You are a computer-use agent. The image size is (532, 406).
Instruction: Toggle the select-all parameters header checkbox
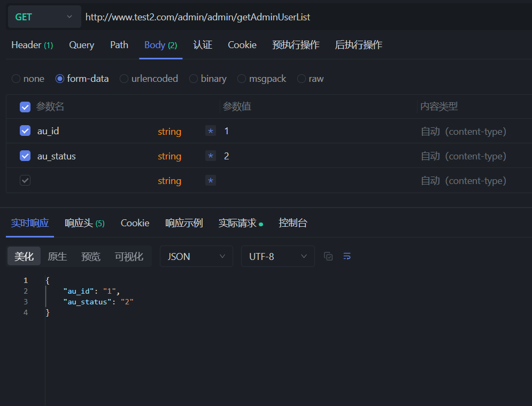pyautogui.click(x=25, y=106)
